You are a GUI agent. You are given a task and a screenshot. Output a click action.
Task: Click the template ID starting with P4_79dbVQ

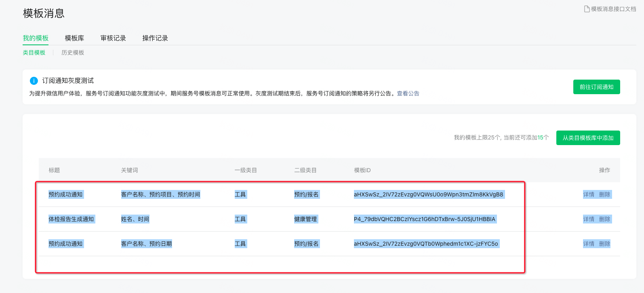pyautogui.click(x=424, y=219)
